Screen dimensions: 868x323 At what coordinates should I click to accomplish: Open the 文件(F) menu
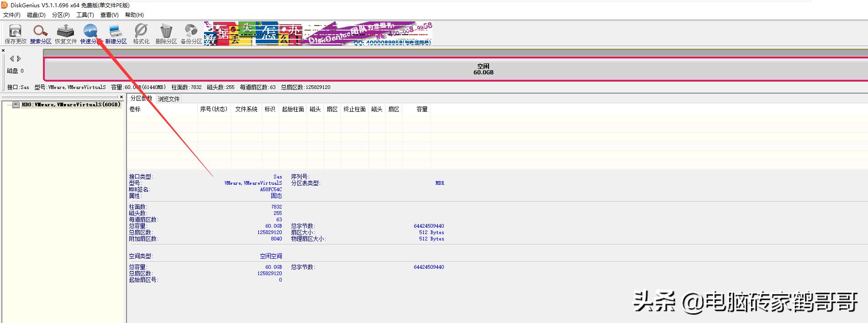click(12, 15)
